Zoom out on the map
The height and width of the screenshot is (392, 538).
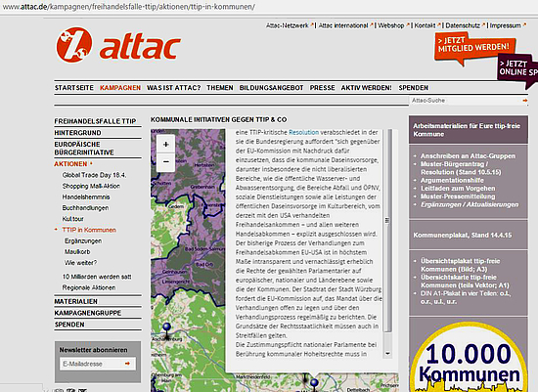point(165,161)
